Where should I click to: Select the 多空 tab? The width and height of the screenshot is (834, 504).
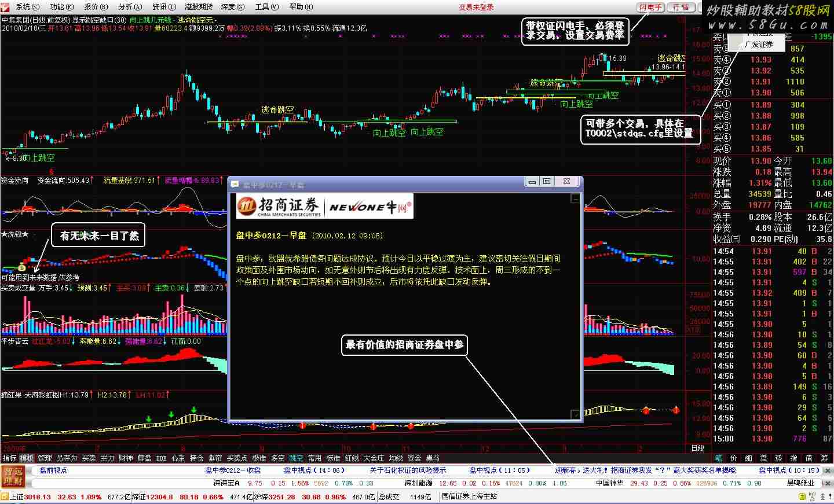tap(277, 458)
